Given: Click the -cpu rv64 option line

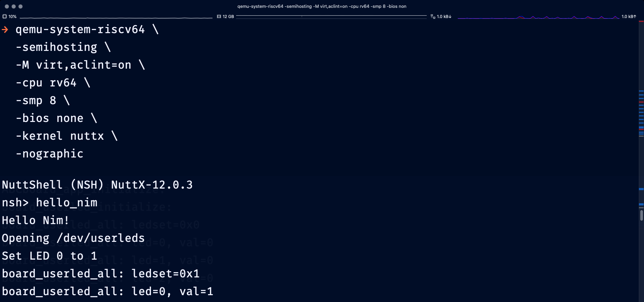Looking at the screenshot, I should click(53, 83).
